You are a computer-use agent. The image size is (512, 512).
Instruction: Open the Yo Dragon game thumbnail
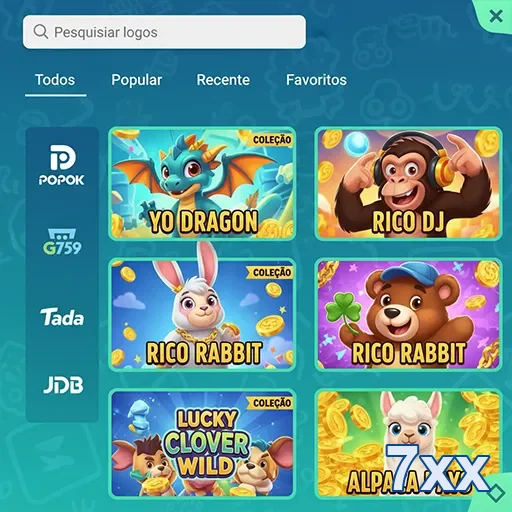202,183
